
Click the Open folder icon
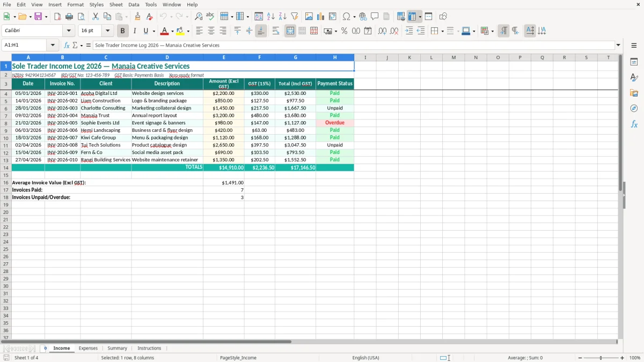point(22,17)
